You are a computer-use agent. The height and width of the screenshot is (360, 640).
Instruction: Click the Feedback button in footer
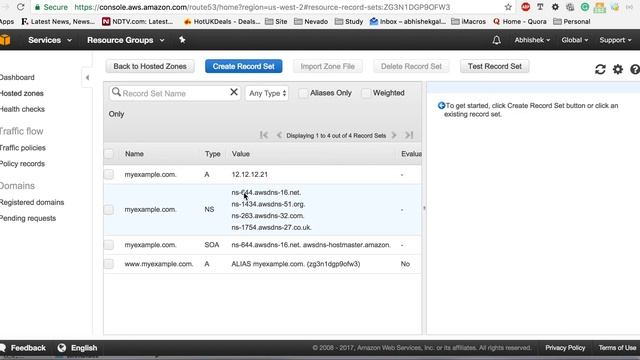pos(23,348)
